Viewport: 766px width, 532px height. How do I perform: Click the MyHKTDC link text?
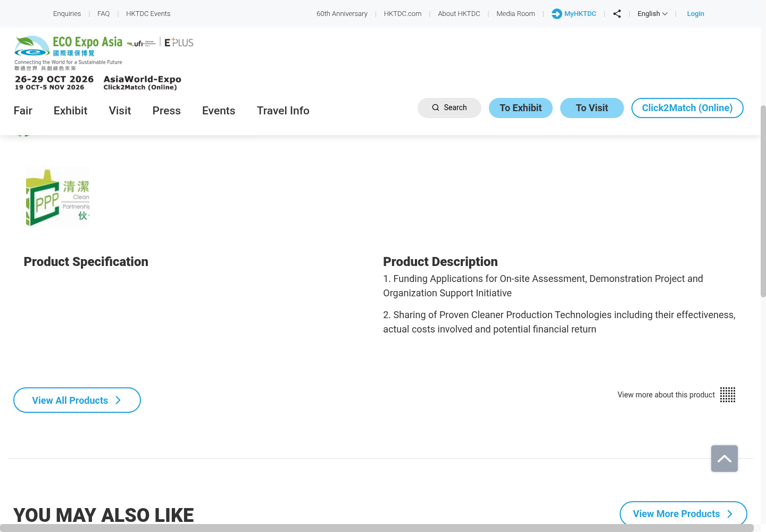pos(580,14)
